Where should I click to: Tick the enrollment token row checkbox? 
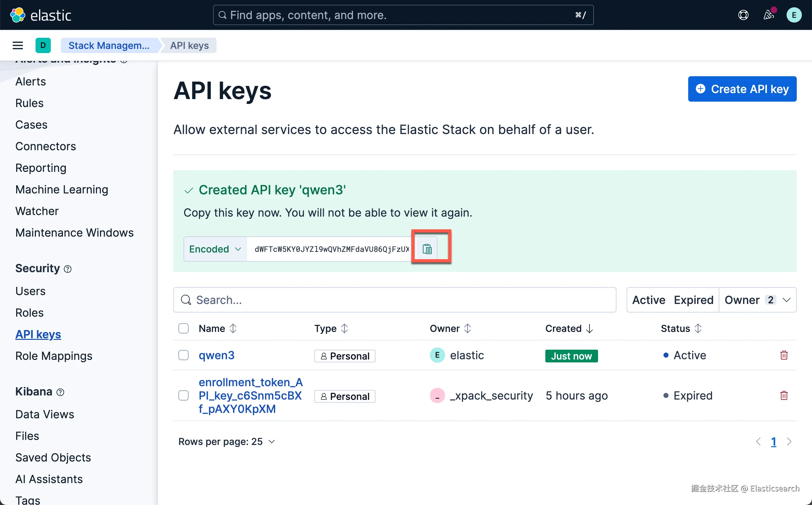pos(183,395)
